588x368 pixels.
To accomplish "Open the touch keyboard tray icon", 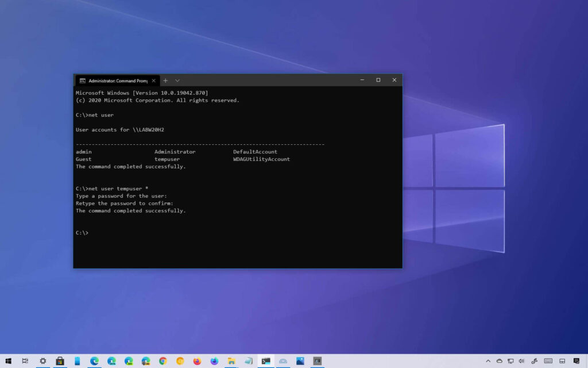I will click(x=548, y=361).
